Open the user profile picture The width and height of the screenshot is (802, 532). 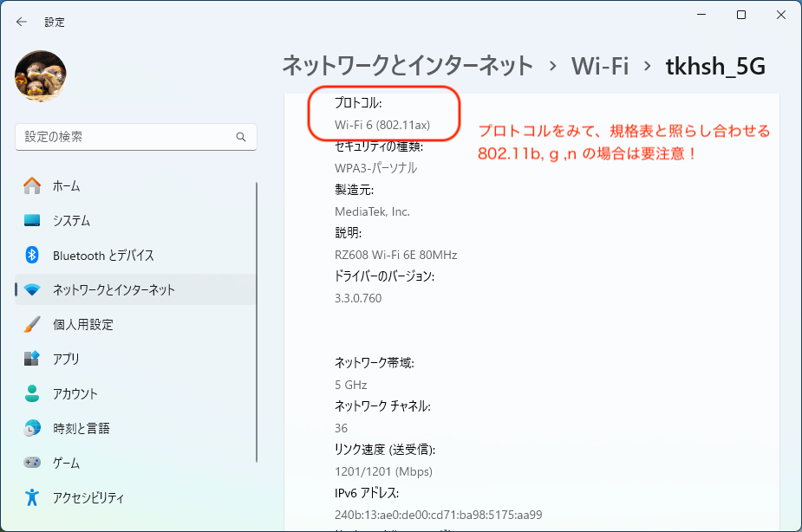tap(41, 76)
